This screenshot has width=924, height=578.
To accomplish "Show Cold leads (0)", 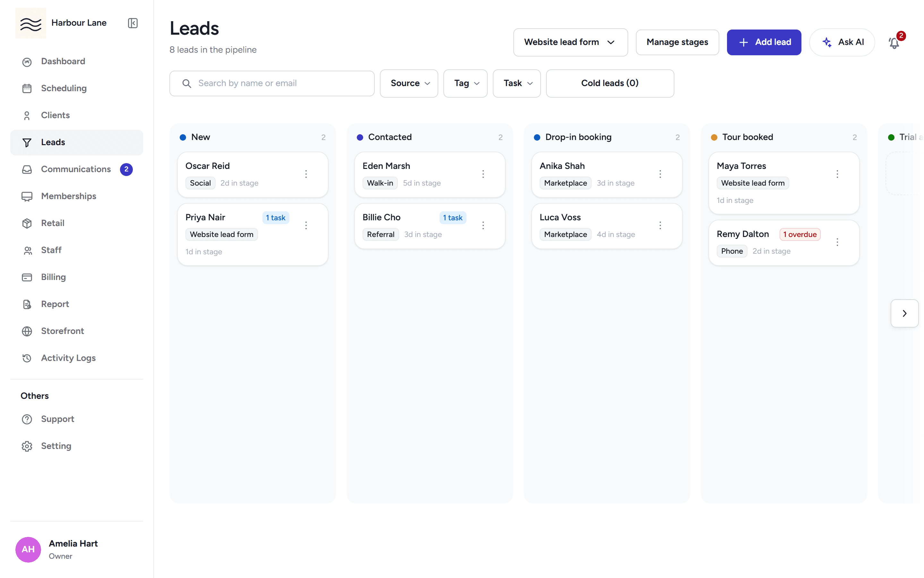I will tap(610, 83).
